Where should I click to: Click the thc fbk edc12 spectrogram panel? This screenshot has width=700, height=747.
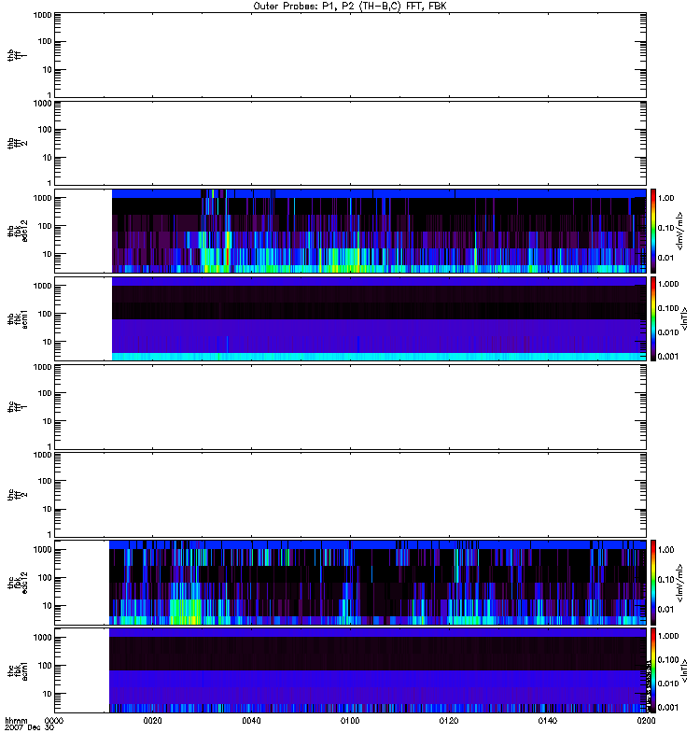pyautogui.click(x=350, y=582)
